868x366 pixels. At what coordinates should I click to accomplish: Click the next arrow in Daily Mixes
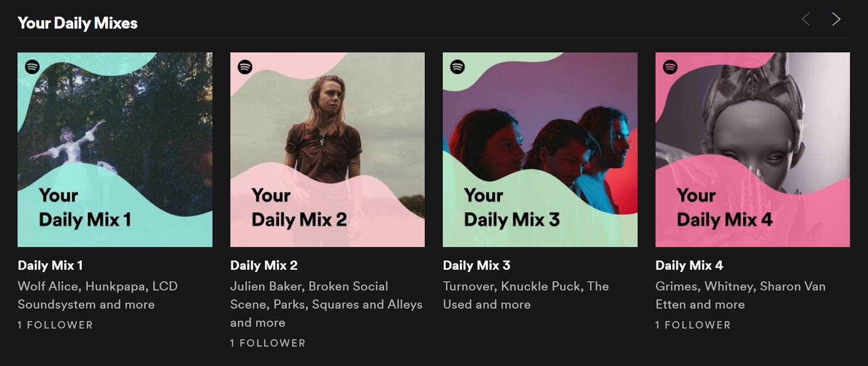coord(836,20)
